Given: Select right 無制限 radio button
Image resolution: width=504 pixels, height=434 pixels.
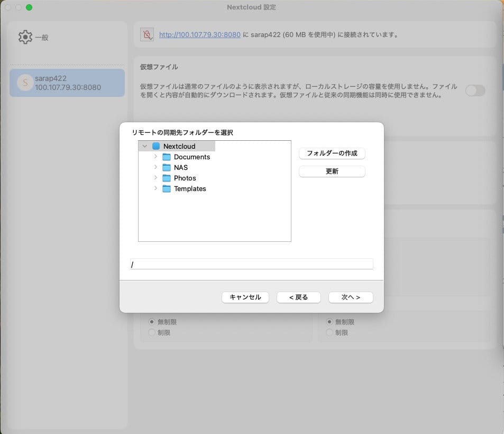Looking at the screenshot, I should [329, 322].
